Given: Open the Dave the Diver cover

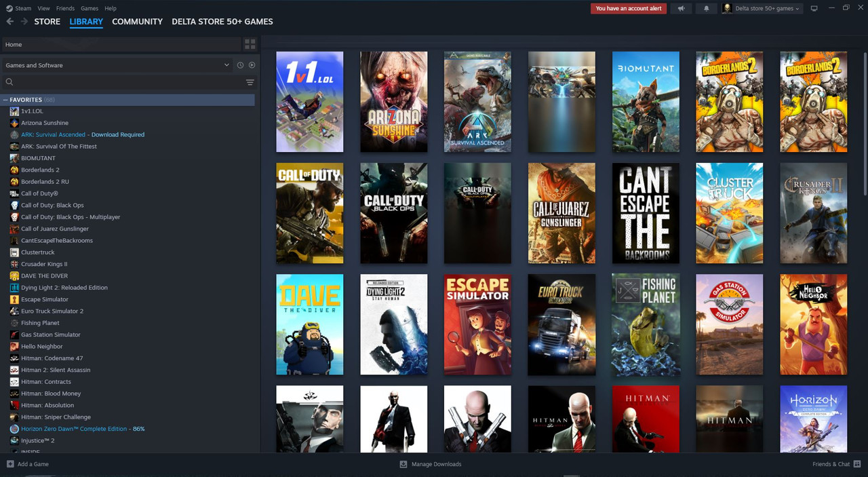Looking at the screenshot, I should (310, 324).
